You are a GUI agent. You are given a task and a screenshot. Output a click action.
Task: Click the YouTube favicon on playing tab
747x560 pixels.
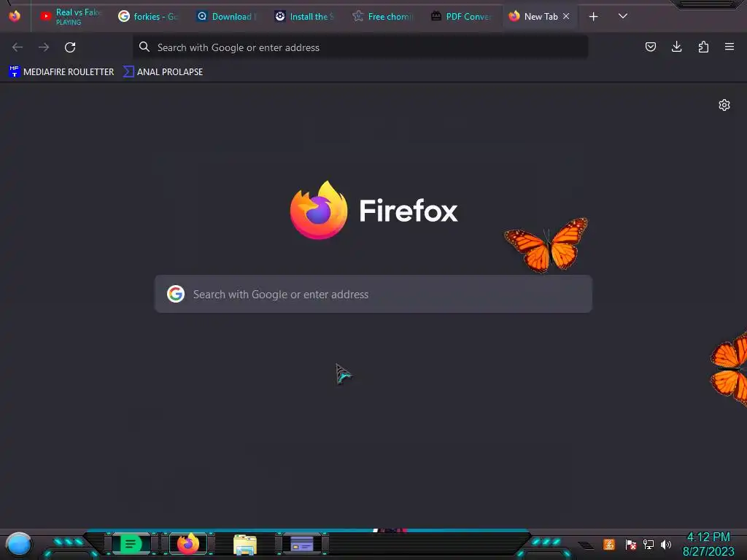pos(46,17)
